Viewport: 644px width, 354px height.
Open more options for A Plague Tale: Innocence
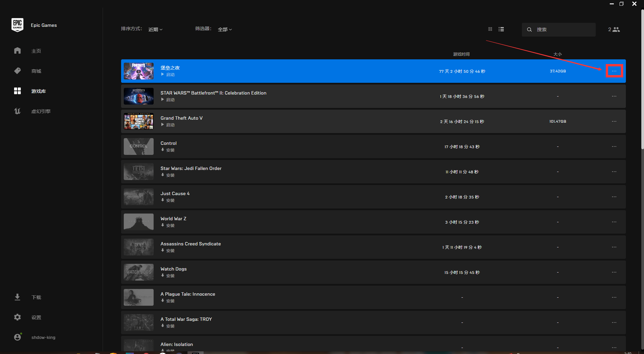click(614, 297)
